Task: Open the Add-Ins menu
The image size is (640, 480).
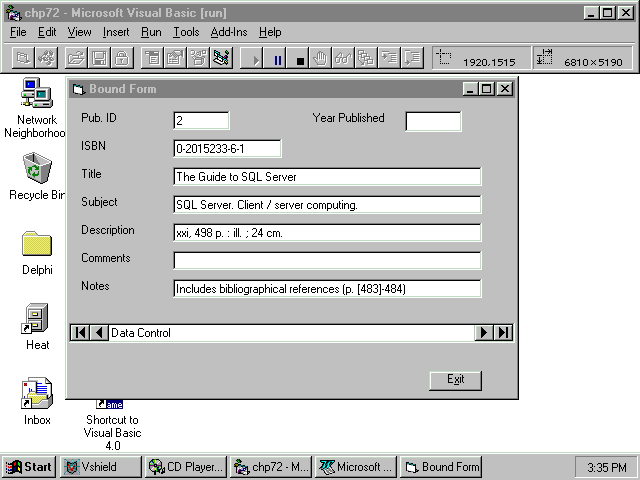Action: point(229,32)
